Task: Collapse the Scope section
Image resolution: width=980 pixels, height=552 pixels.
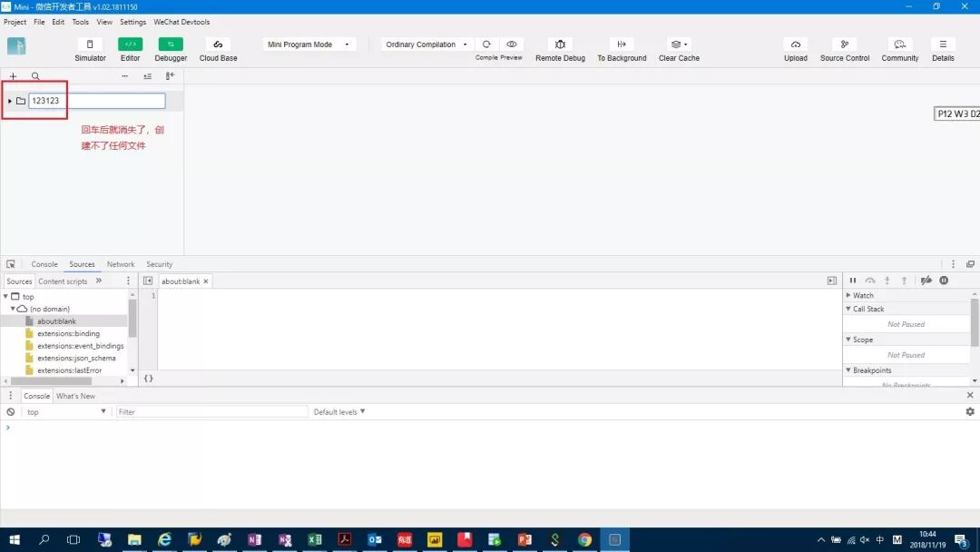Action: tap(848, 340)
